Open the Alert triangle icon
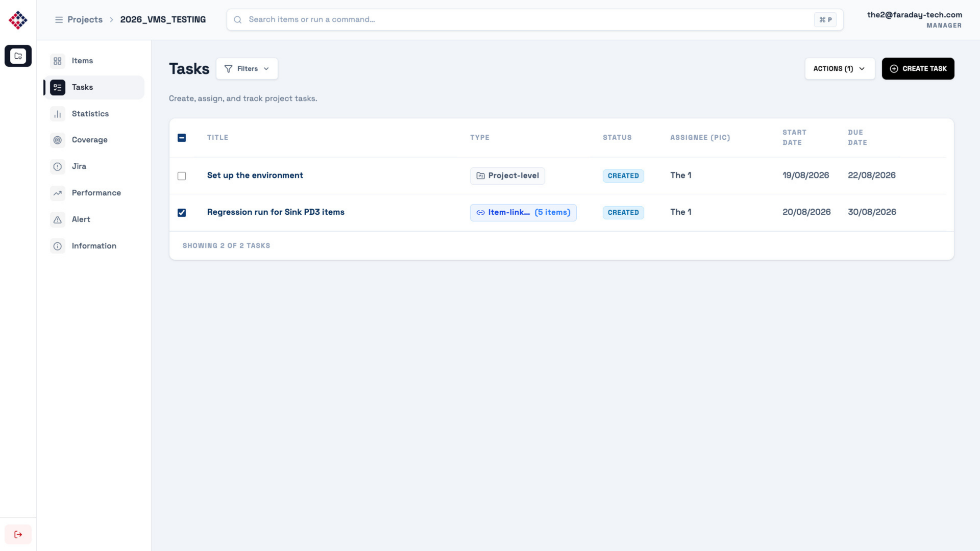980x551 pixels. tap(58, 219)
